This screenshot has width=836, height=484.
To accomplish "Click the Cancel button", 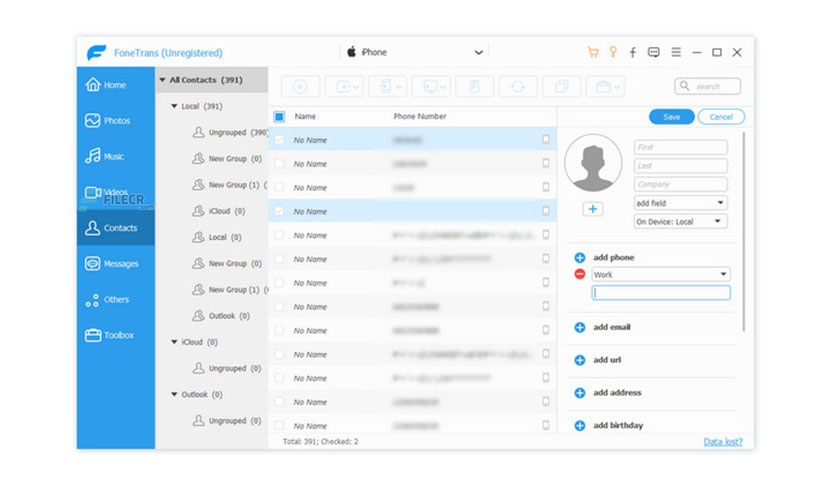I will point(721,117).
